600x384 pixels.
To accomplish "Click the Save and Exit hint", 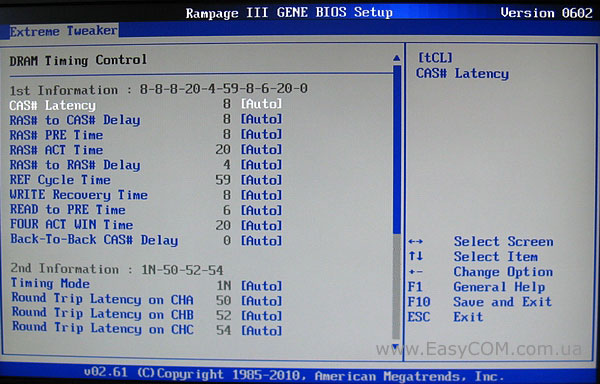I will click(x=502, y=302).
